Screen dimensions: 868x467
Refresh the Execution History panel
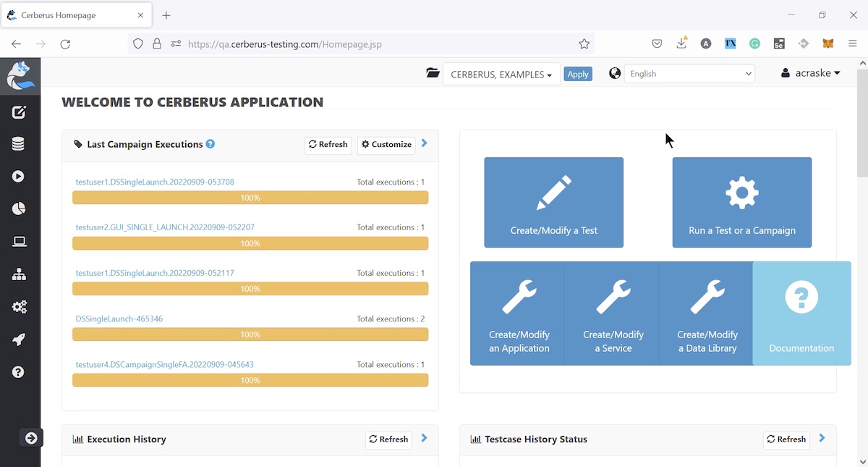[389, 439]
